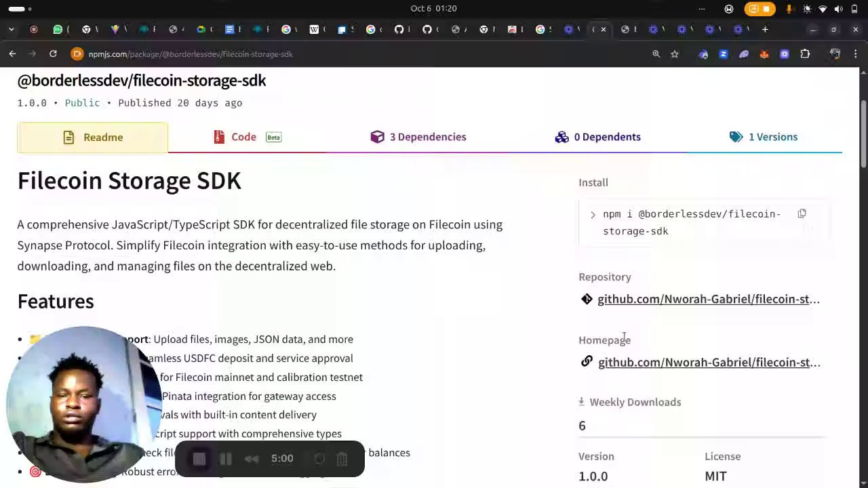The width and height of the screenshot is (868, 488).
Task: Click the Beta badge next to Code
Action: point(273,138)
